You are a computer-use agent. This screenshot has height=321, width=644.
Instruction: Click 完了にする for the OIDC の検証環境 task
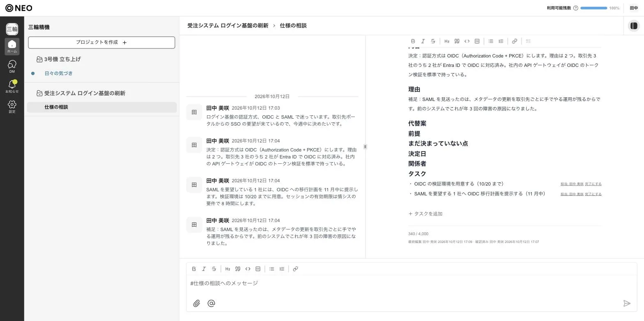tap(593, 184)
